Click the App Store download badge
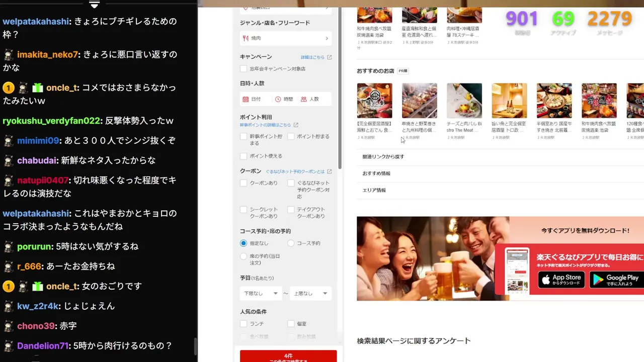Viewport: 644px width, 362px height. [561, 280]
